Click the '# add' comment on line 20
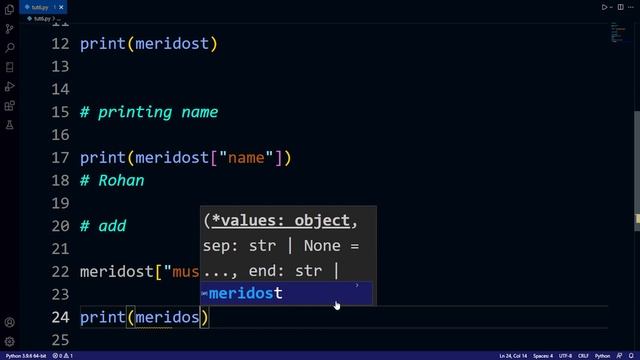Image resolution: width=640 pixels, height=360 pixels. 103,226
